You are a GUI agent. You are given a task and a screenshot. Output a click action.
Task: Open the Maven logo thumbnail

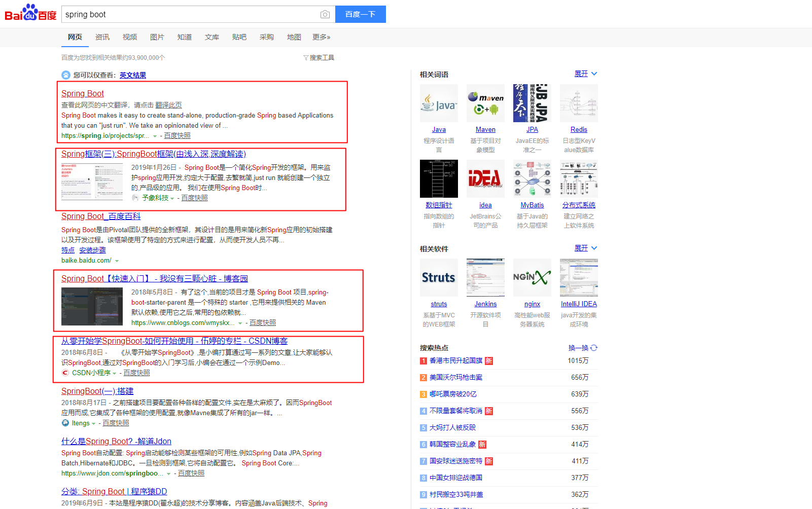click(485, 103)
